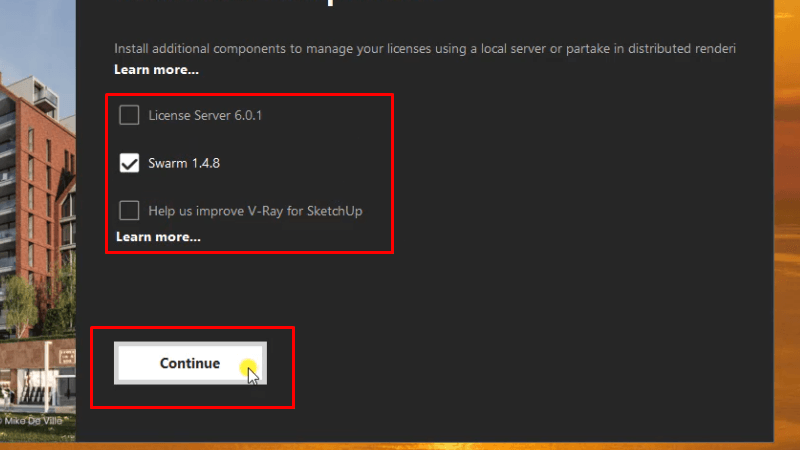Click the Mike De Ville image credit
The width and height of the screenshot is (800, 450).
tap(35, 421)
